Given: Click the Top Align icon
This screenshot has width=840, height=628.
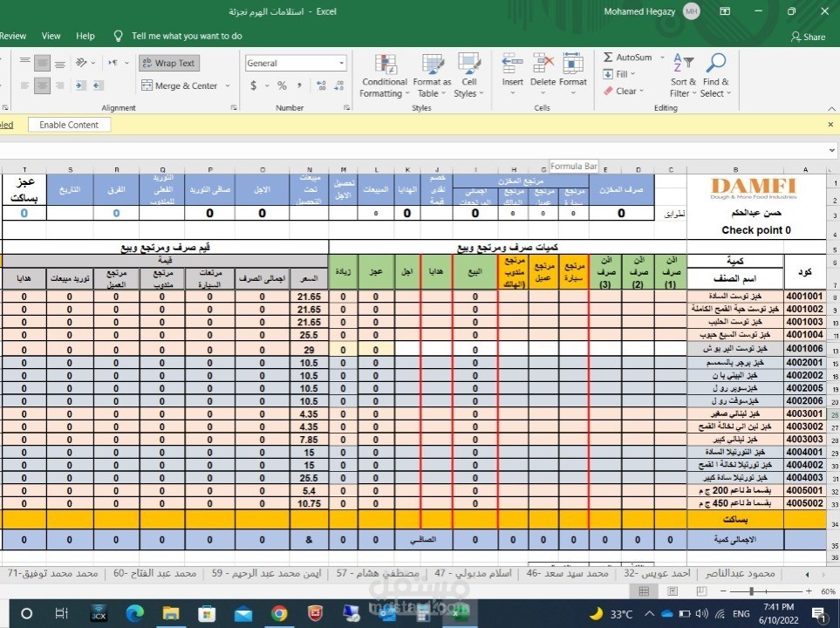Looking at the screenshot, I should [24, 63].
